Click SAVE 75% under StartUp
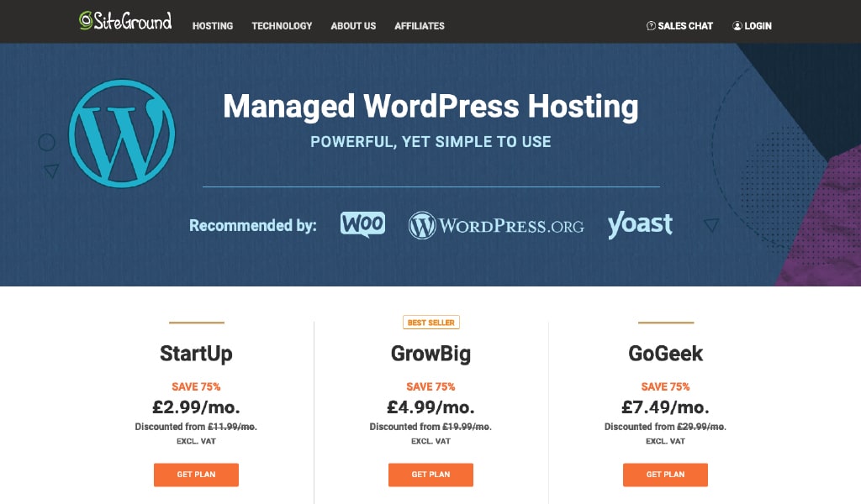Viewport: 861px width, 504px height. pyautogui.click(x=196, y=386)
